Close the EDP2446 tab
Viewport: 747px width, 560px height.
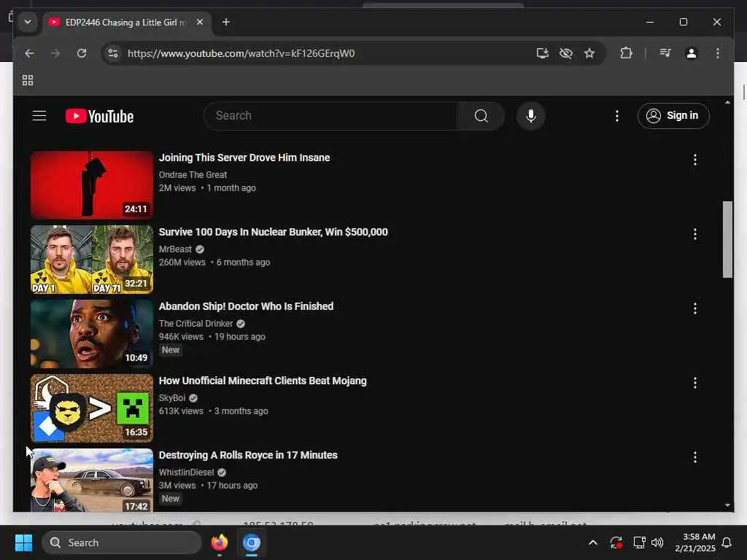coord(200,23)
